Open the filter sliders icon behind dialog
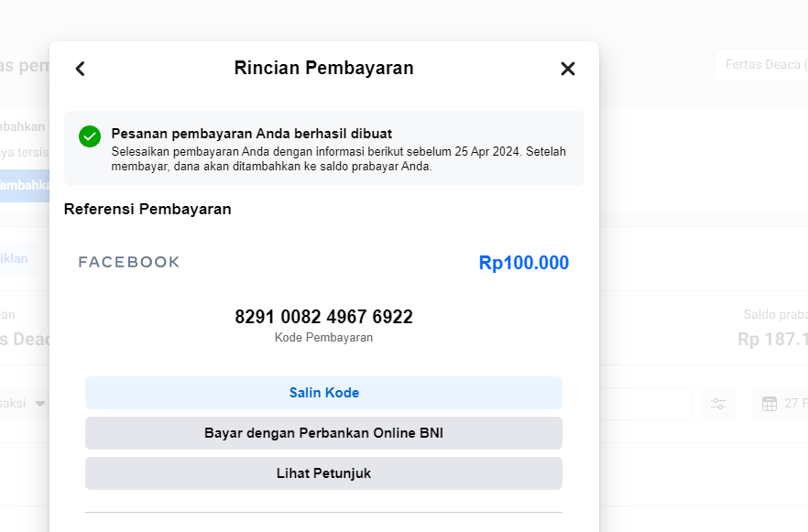 718,404
